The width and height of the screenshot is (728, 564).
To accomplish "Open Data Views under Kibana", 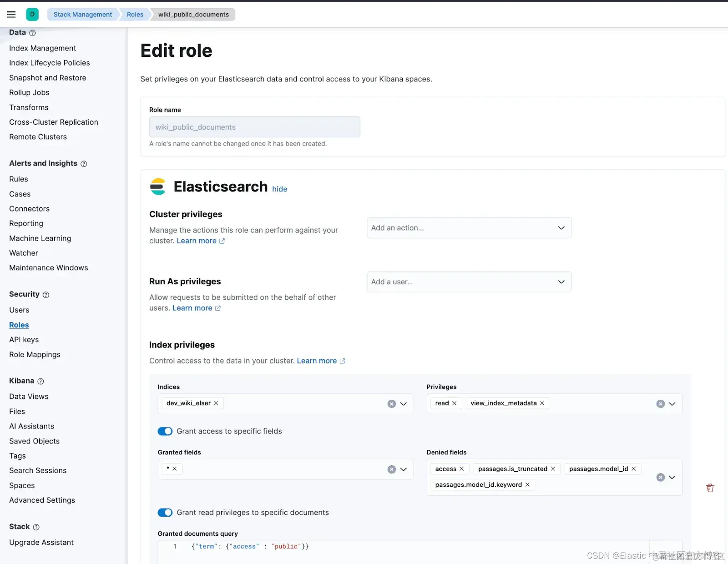I will tap(29, 397).
